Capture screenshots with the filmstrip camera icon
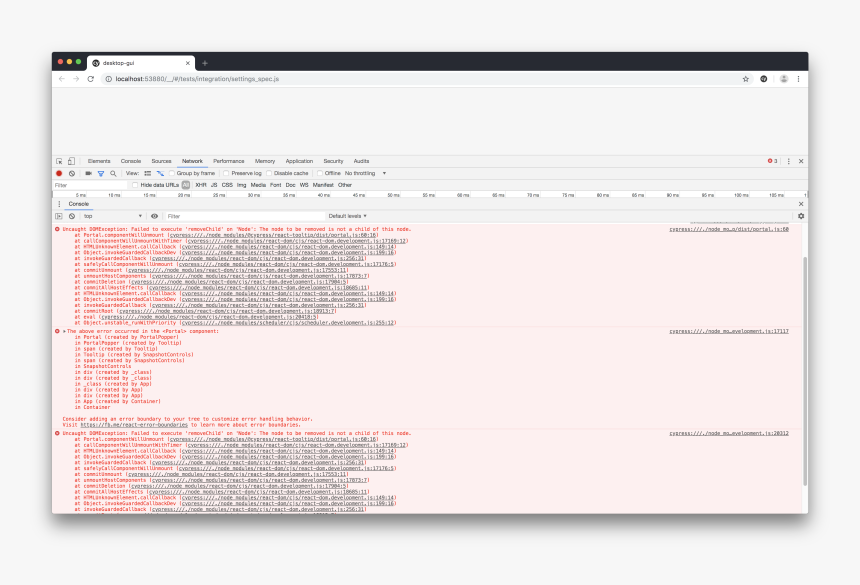The image size is (860, 585). click(x=89, y=173)
